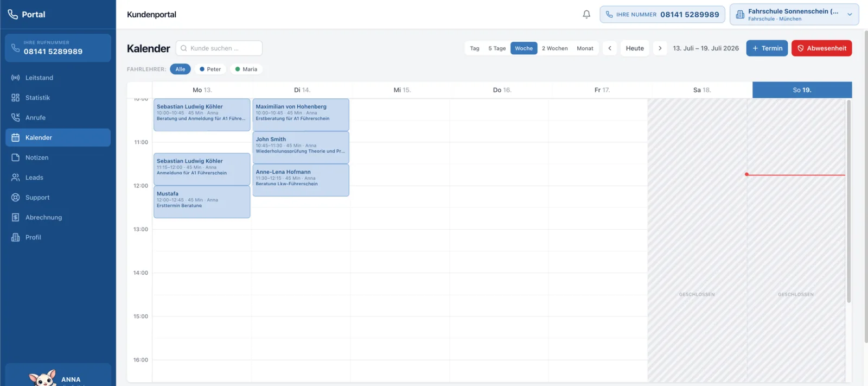Click header number 08141 5289989 button
868x386 pixels.
click(662, 15)
